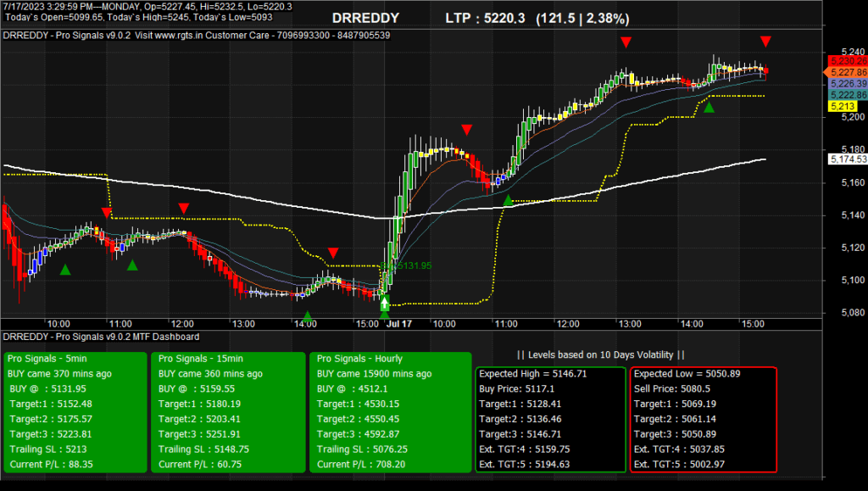The height and width of the screenshot is (491, 868).
Task: Click the green buy arrow after 14:00 on Jul 17
Action: [x=709, y=108]
